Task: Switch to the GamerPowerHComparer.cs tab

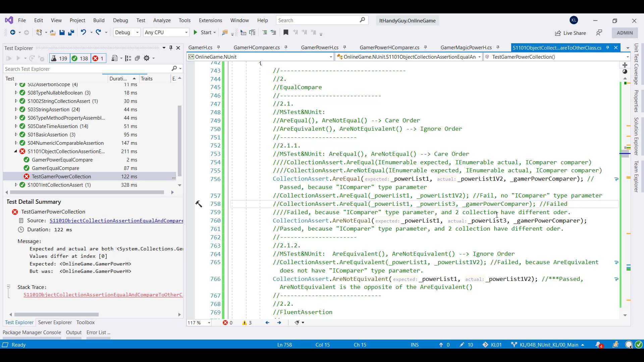Action: pyautogui.click(x=389, y=48)
